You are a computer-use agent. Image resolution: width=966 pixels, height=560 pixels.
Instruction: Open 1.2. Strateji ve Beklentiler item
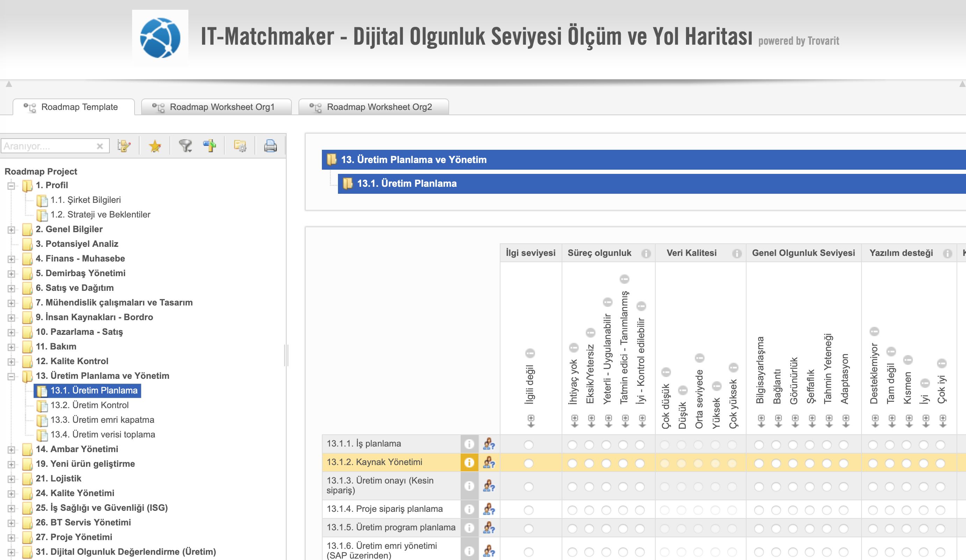pos(100,214)
